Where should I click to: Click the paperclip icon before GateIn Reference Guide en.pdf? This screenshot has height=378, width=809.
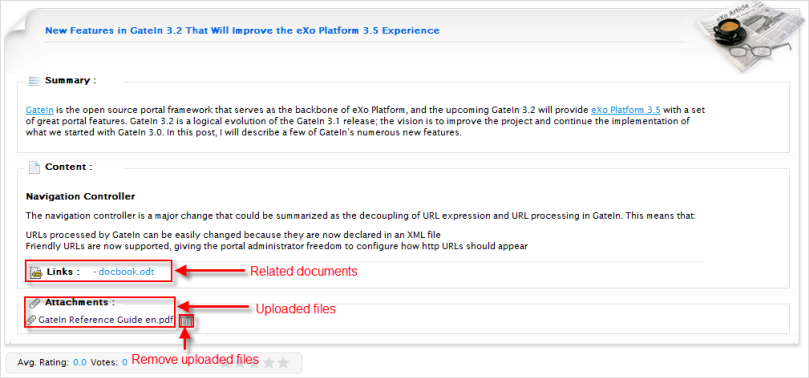pos(31,320)
